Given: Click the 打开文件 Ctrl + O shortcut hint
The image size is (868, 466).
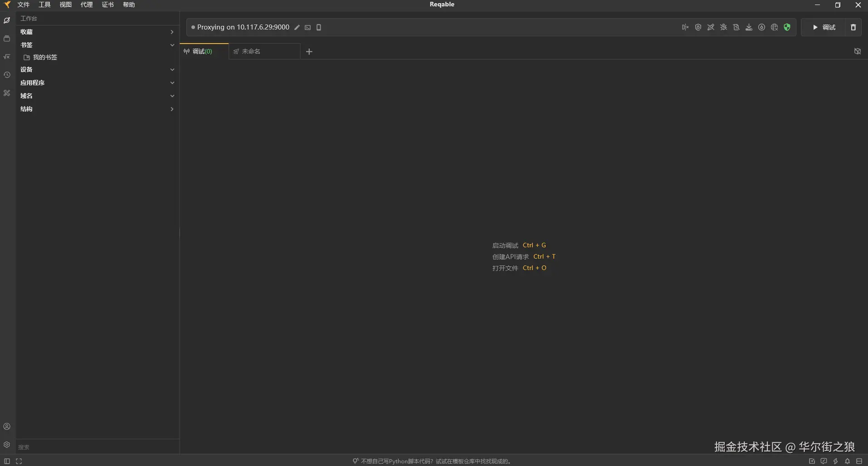Looking at the screenshot, I should (519, 268).
